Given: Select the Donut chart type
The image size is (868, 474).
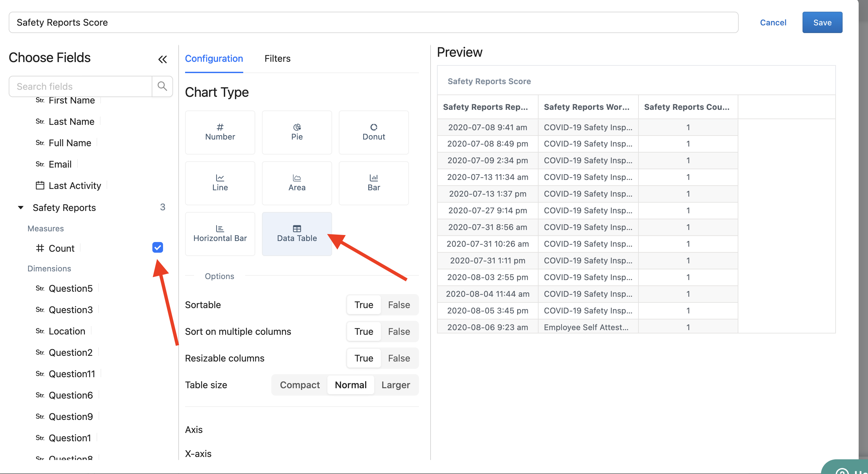Looking at the screenshot, I should click(x=374, y=132).
